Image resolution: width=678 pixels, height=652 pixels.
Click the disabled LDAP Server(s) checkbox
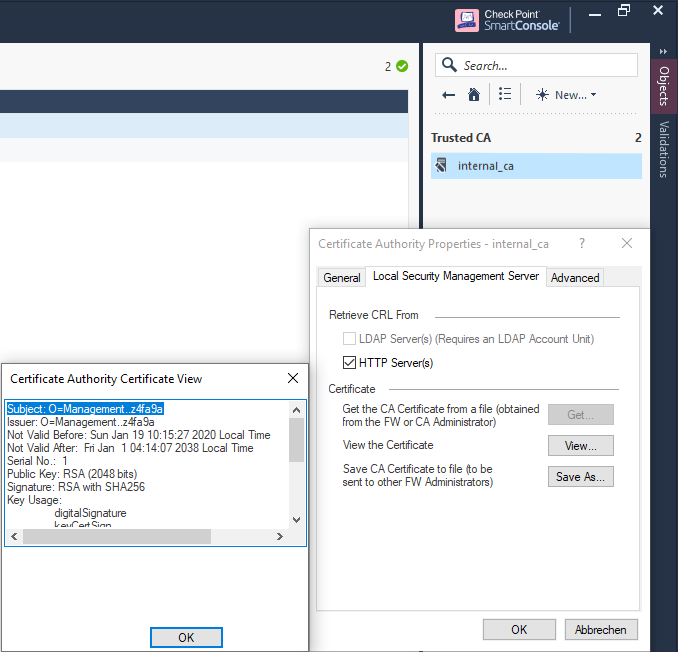click(x=350, y=339)
